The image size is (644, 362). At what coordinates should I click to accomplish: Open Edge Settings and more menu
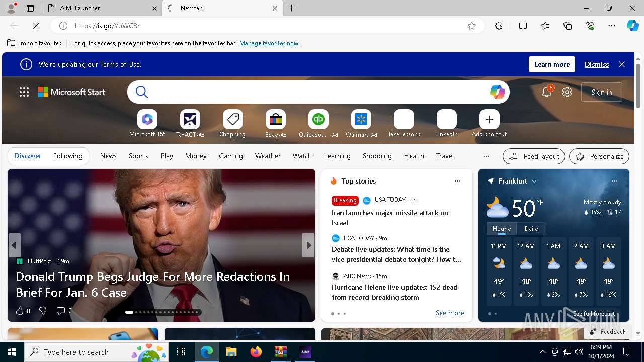612,26
